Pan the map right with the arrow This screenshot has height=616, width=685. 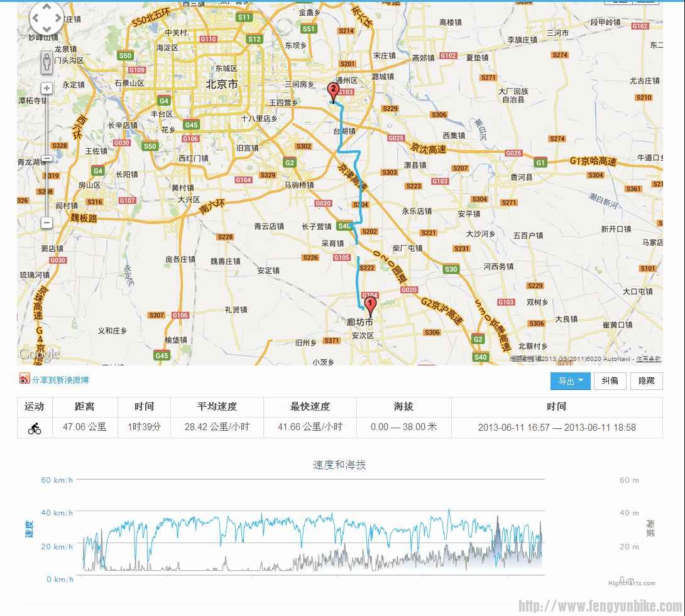[58, 18]
